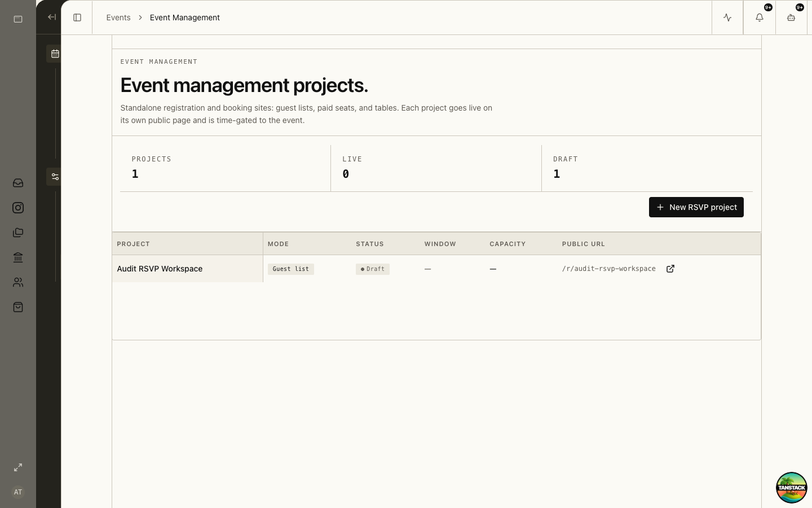812x508 pixels.
Task: Click the /r/audit-rsvp-workspace public URL
Action: tap(609, 269)
